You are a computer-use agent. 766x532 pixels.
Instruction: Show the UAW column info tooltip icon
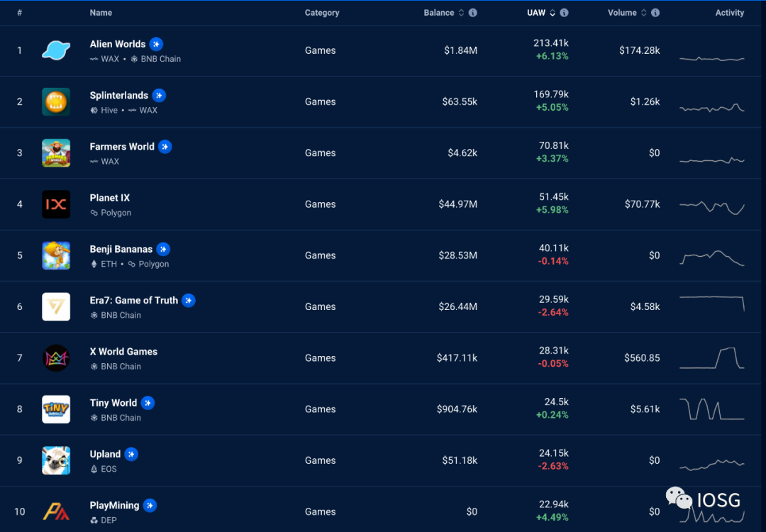point(565,13)
